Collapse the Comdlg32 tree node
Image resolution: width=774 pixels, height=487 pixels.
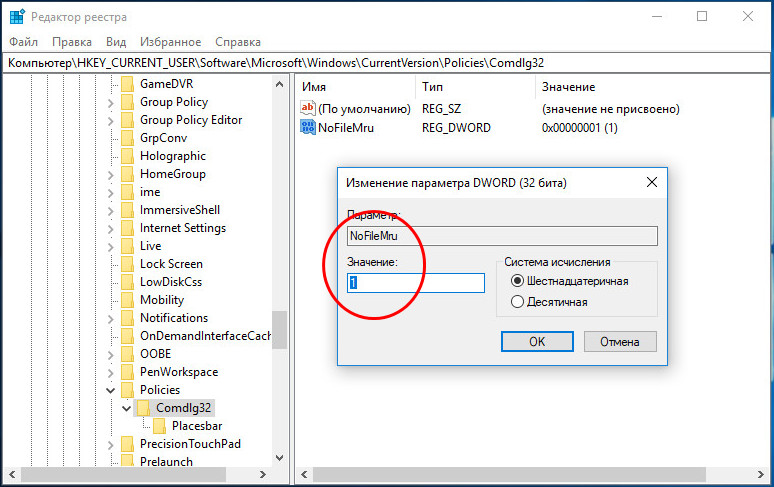[x=126, y=409]
